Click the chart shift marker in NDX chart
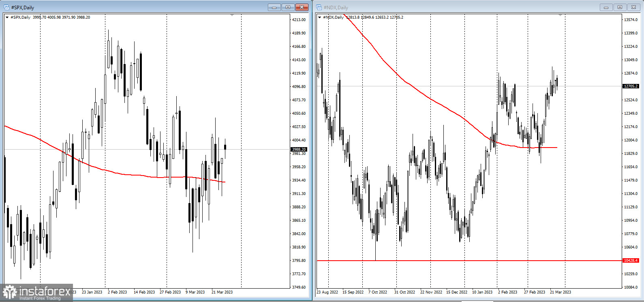Viewport: 644px width, 302px height. [x=560, y=15]
